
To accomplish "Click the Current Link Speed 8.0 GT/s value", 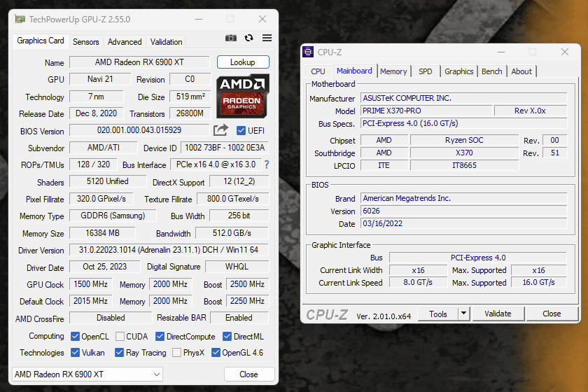I will click(418, 282).
